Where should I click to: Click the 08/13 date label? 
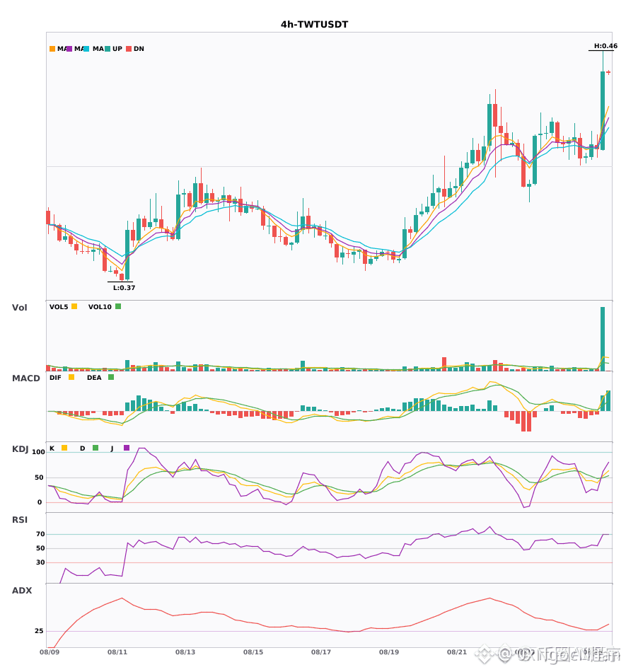(x=185, y=652)
